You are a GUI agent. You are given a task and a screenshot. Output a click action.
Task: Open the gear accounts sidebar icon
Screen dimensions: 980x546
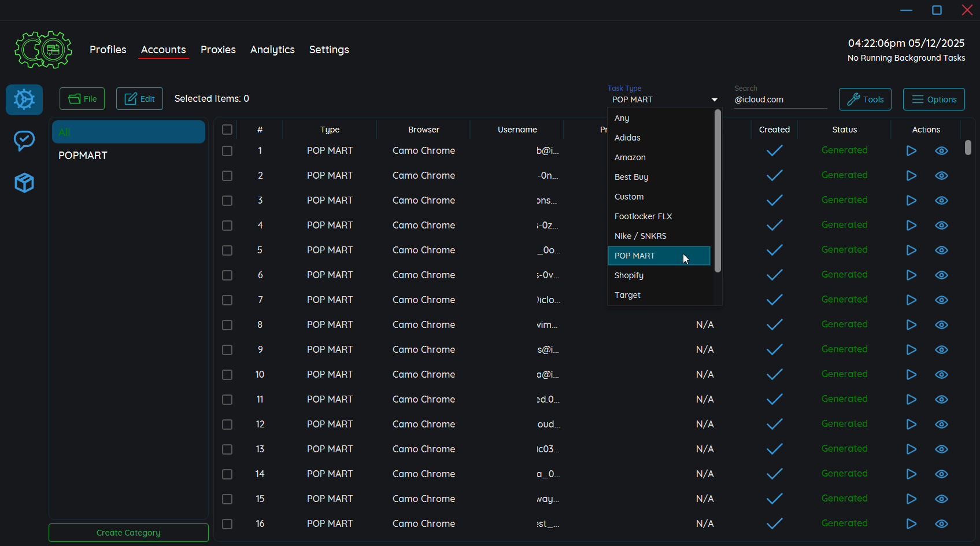coord(24,99)
